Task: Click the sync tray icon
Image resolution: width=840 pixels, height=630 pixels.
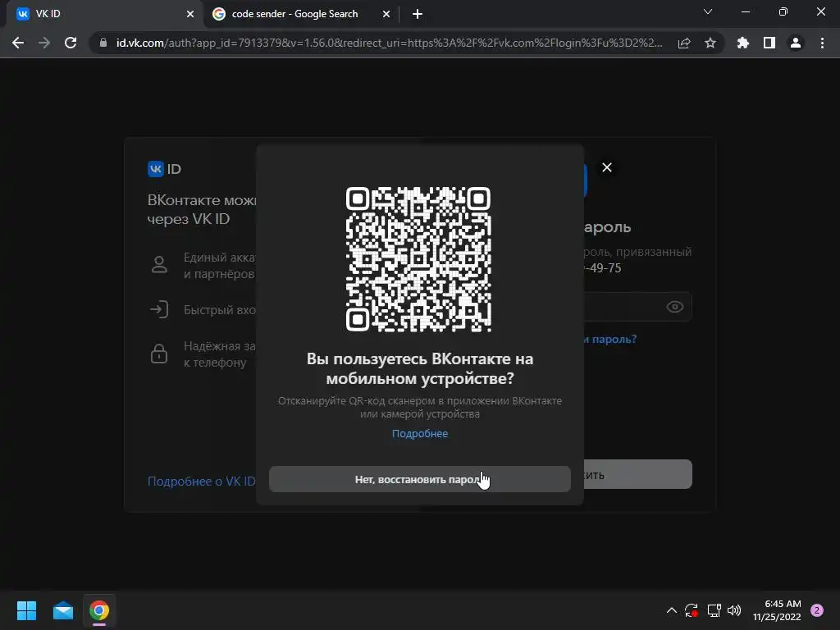Action: point(692,610)
